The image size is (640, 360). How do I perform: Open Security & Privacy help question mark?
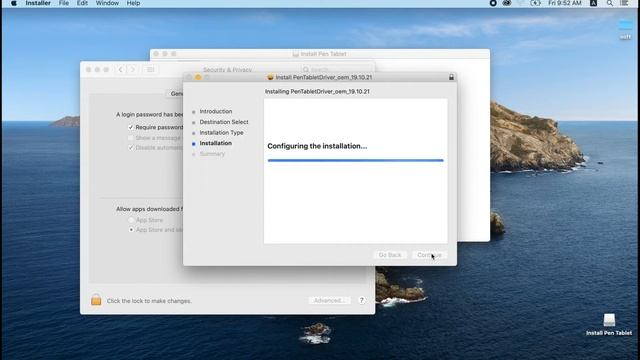(x=362, y=300)
